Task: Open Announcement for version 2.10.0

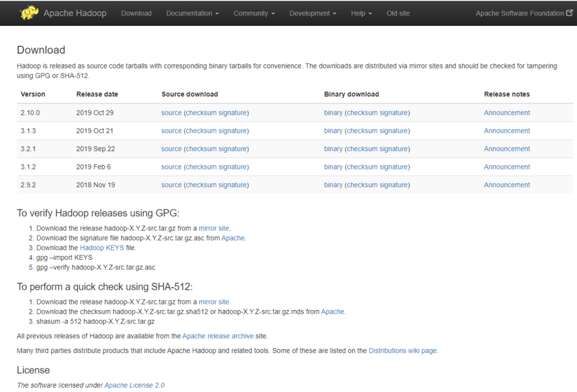Action: point(507,113)
